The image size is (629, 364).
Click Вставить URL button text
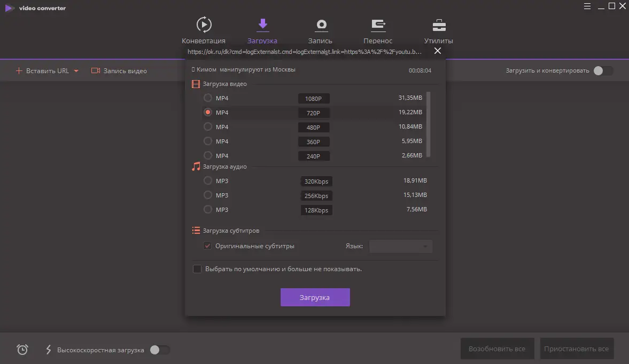pos(48,71)
